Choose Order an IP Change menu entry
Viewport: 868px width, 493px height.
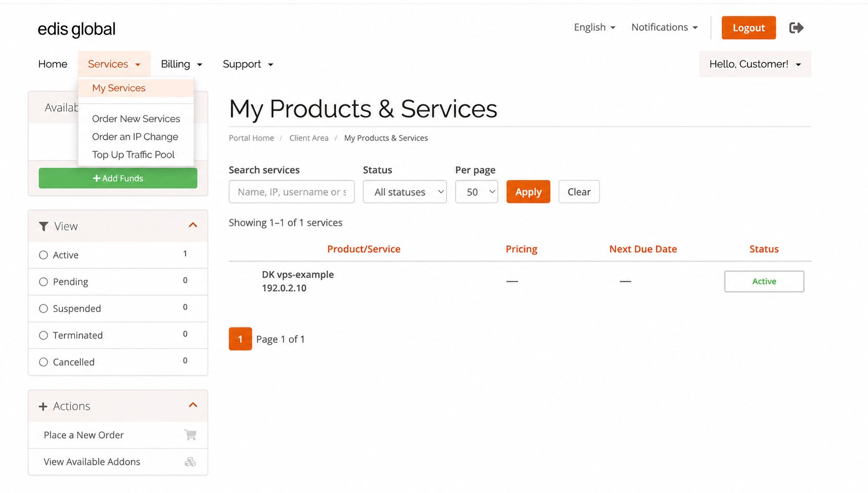[136, 137]
